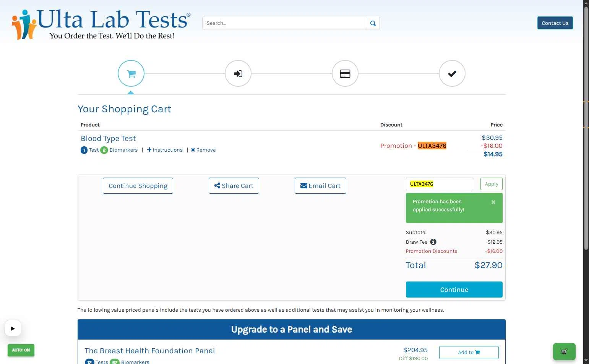The image size is (589, 364).
Task: Dismiss the promotion applied success message
Action: point(493,202)
